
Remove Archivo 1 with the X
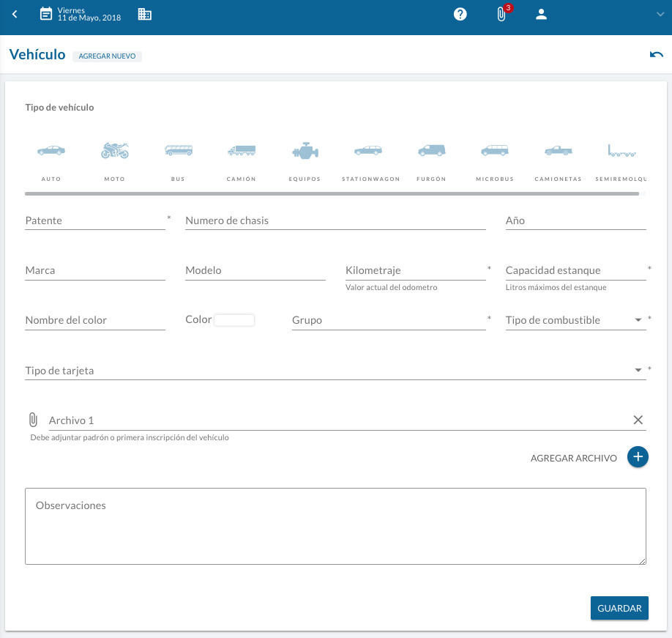click(638, 420)
